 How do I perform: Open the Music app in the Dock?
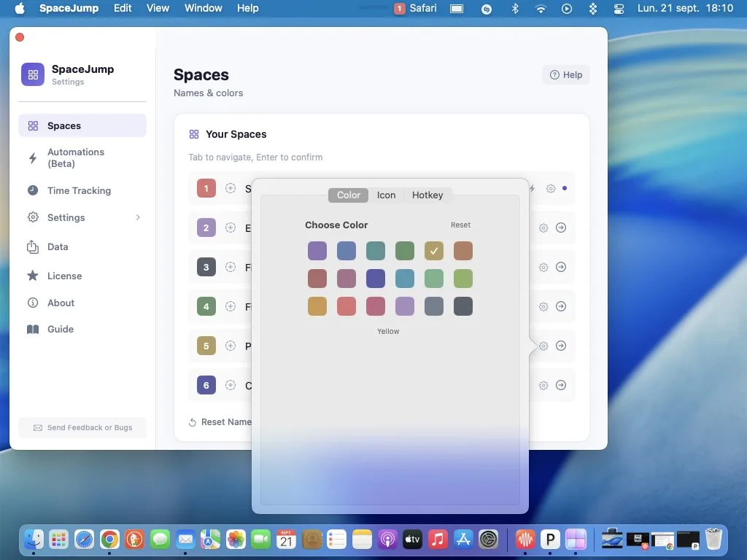pos(438,540)
